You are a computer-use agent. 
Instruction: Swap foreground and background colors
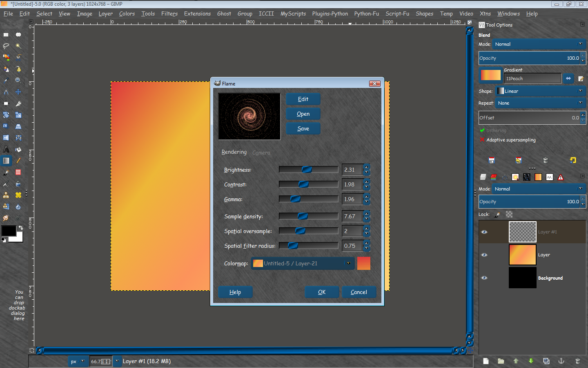[x=20, y=228]
